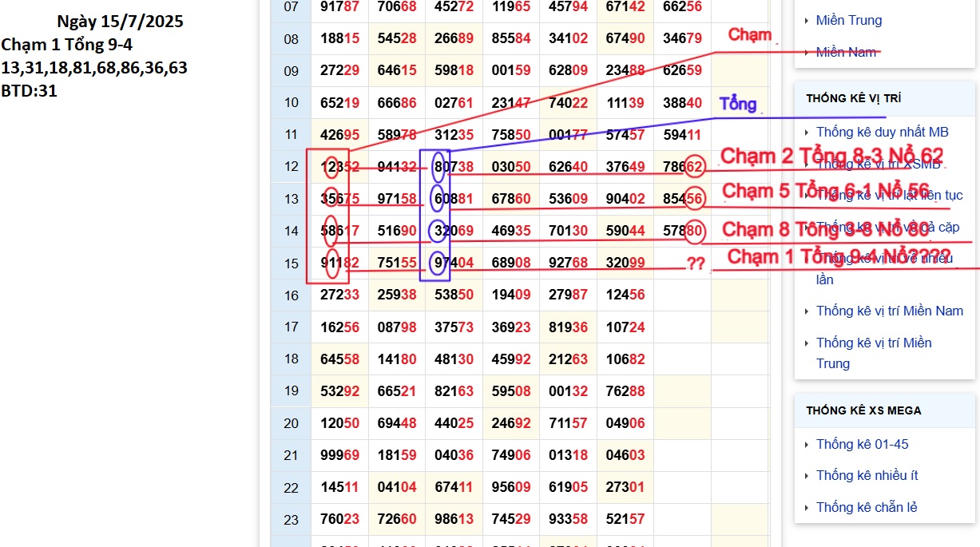Click the circled number 56 in row 13
The image size is (980, 547).
click(x=695, y=199)
